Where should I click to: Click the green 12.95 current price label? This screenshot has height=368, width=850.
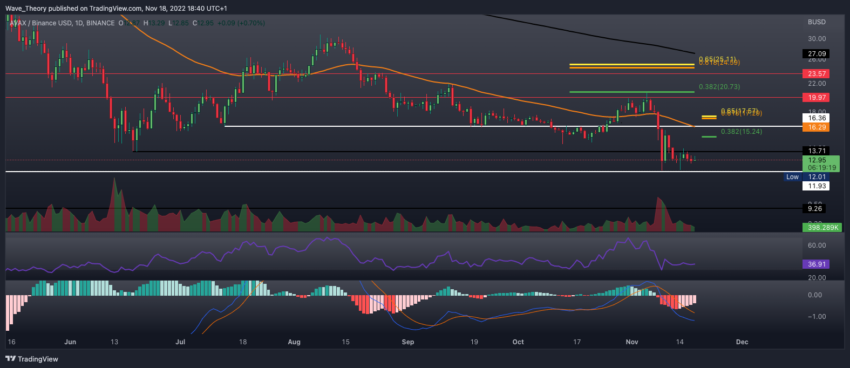coord(820,164)
